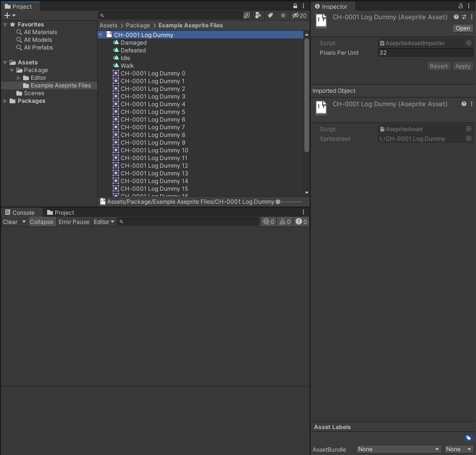This screenshot has width=476, height=455.
Task: Click the Apply button in the importer
Action: coord(463,66)
